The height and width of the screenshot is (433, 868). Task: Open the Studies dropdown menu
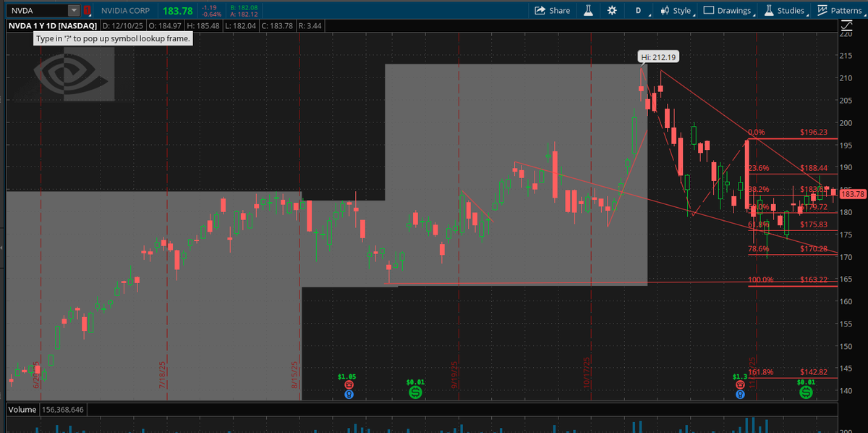[x=785, y=10]
